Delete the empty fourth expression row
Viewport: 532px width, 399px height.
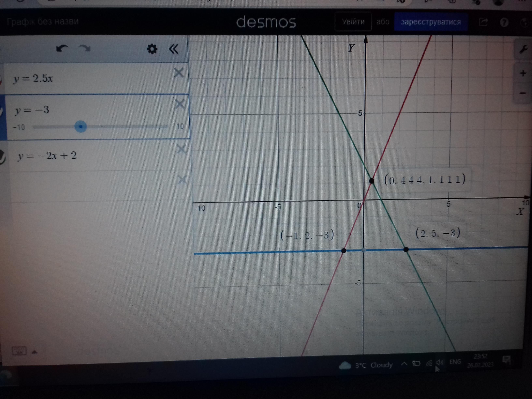pyautogui.click(x=182, y=179)
